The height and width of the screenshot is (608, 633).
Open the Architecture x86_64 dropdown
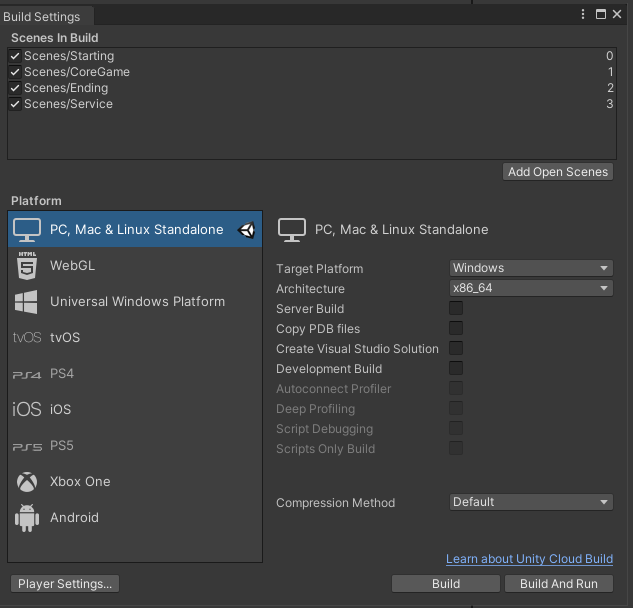click(531, 288)
